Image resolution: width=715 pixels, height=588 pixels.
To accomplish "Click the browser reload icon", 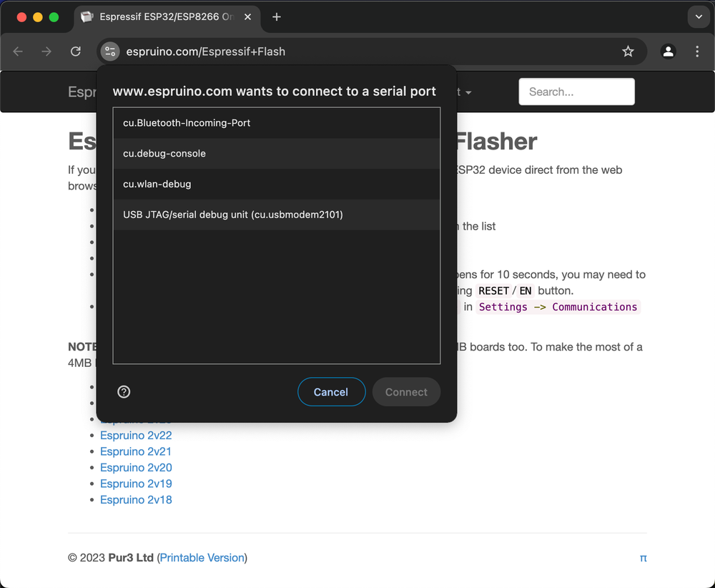I will click(75, 52).
